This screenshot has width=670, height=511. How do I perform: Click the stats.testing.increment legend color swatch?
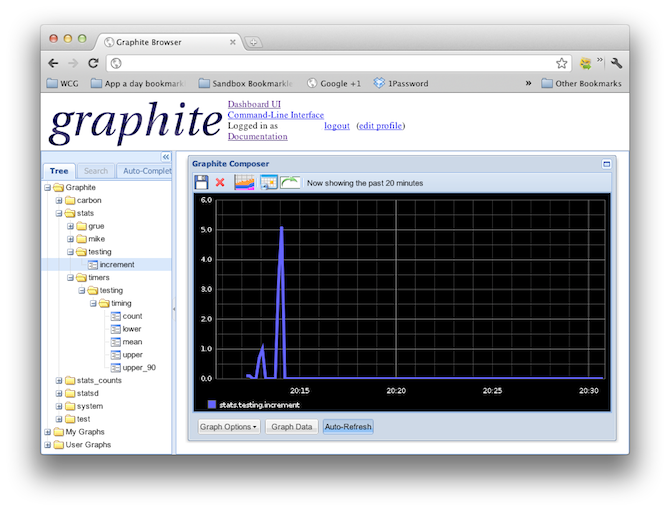point(212,405)
